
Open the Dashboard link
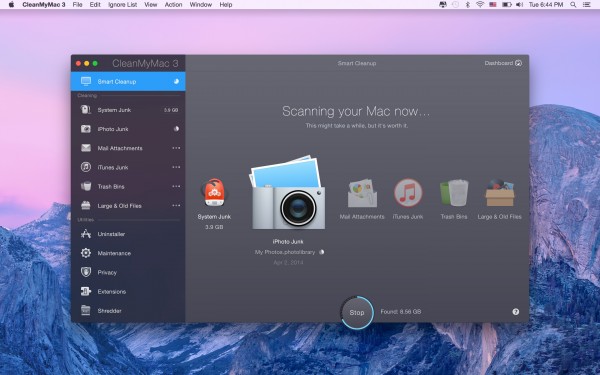tap(503, 63)
